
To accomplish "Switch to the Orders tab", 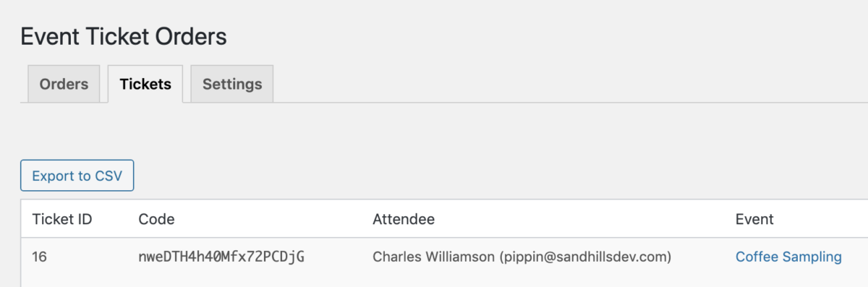I will coord(64,84).
